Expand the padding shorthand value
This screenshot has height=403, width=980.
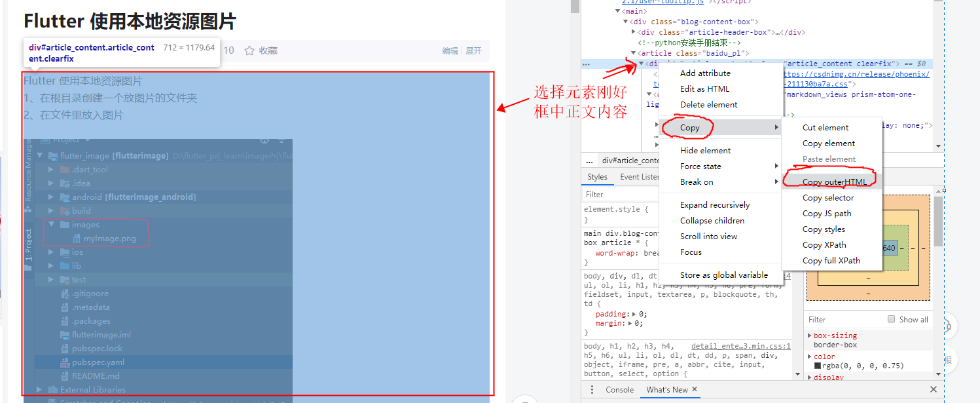[633, 315]
